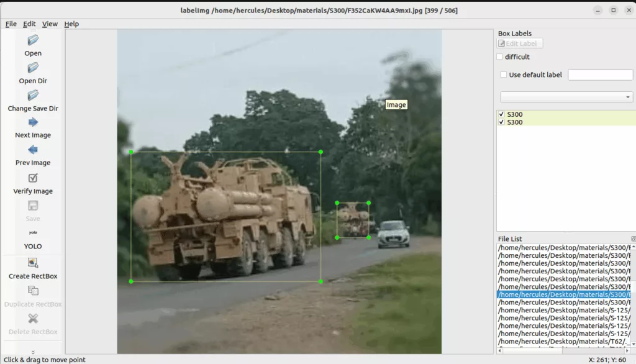Click the File List horizontal scrollbar
This screenshot has height=364, width=636.
(x=563, y=350)
